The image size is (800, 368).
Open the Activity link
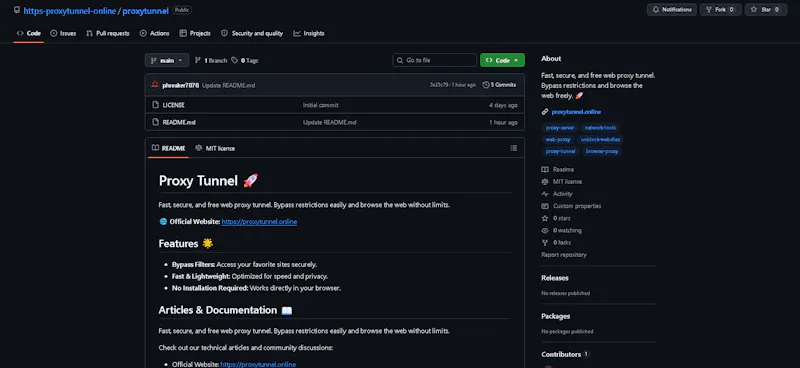(557, 194)
